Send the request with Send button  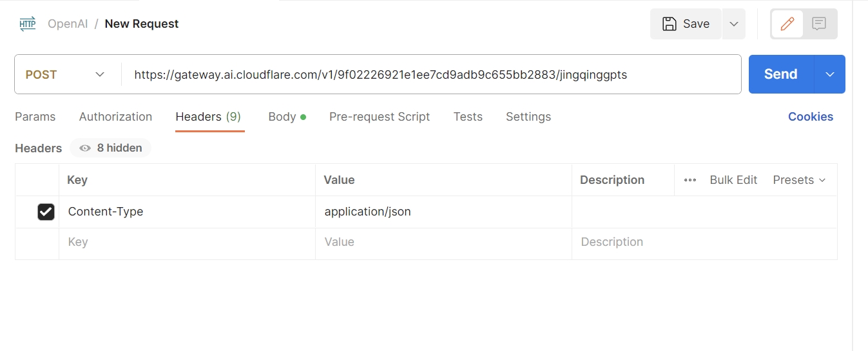[780, 74]
